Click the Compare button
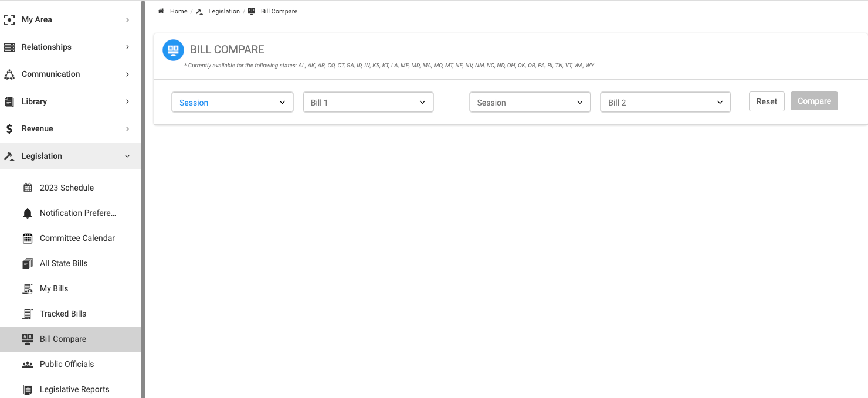 click(x=814, y=101)
